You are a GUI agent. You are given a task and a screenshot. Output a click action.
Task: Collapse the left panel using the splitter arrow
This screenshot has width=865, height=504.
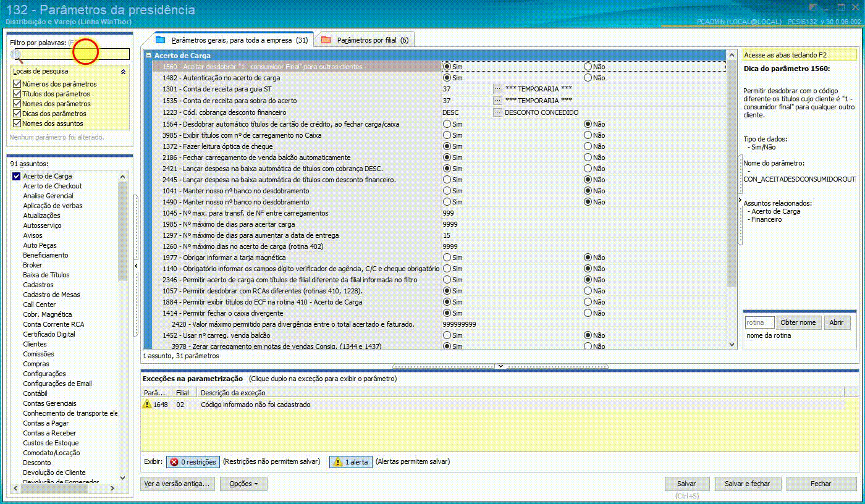click(x=136, y=266)
